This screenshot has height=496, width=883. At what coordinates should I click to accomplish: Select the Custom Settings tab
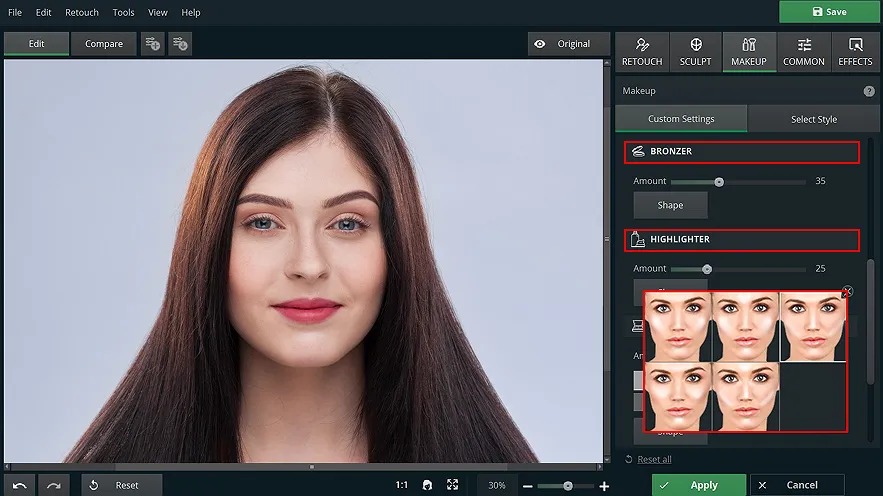pyautogui.click(x=681, y=119)
